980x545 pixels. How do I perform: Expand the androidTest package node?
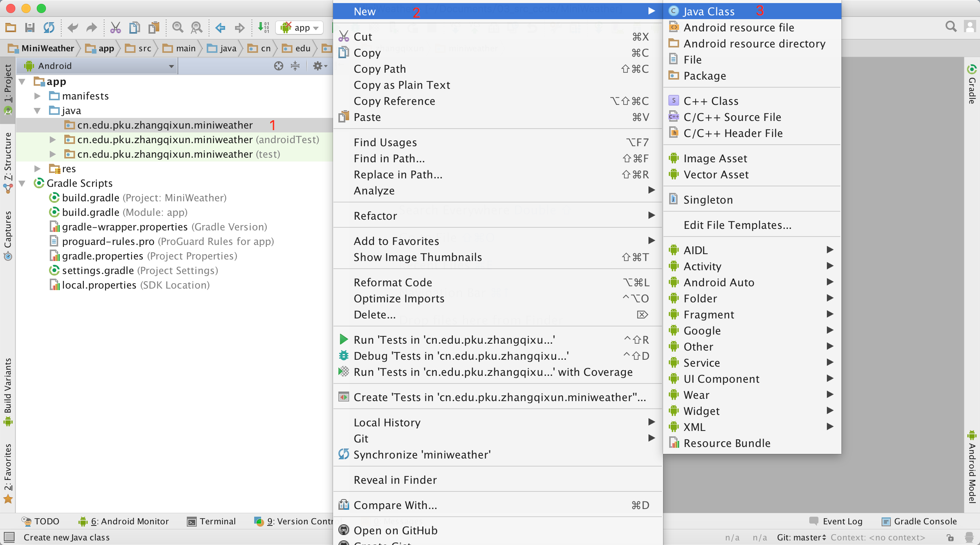coord(53,140)
